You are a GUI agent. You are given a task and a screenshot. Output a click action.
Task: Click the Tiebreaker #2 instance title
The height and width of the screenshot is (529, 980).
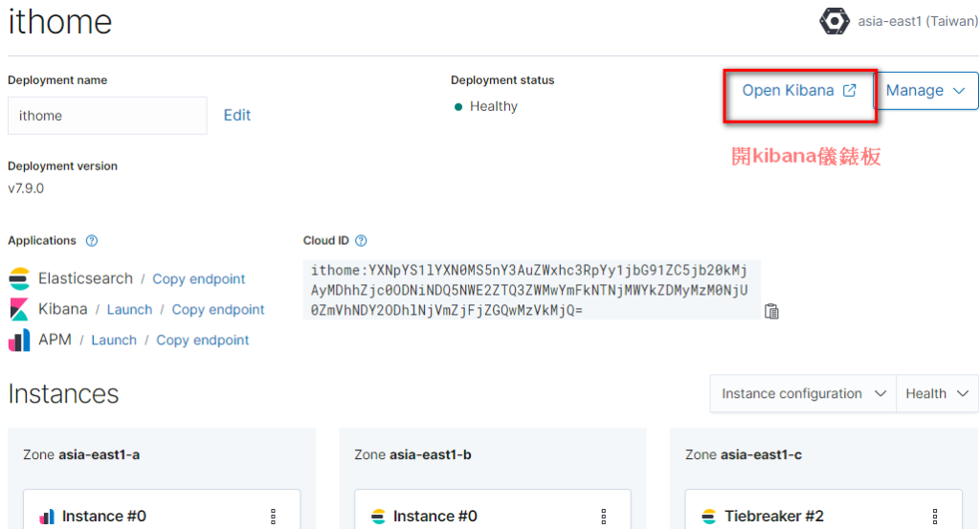tap(773, 516)
